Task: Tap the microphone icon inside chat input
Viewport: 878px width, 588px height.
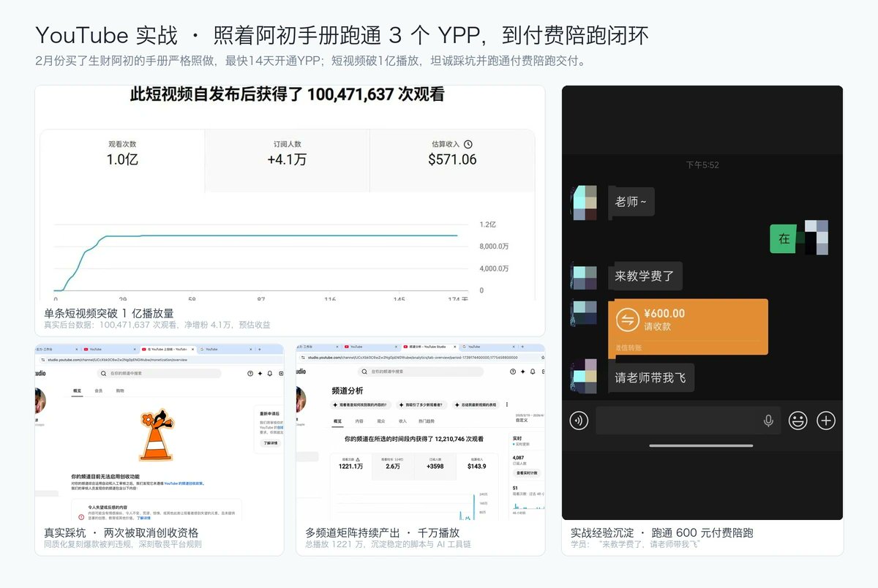Action: pyautogui.click(x=768, y=421)
